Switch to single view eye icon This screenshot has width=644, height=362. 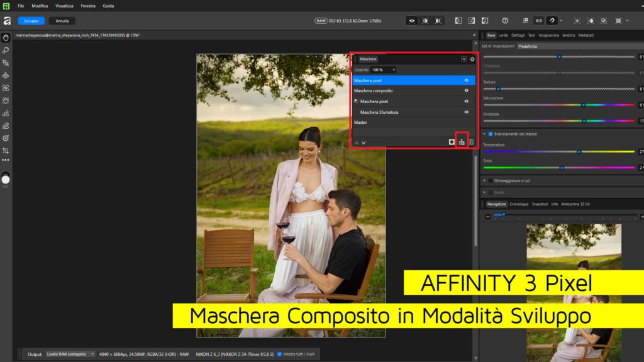click(x=411, y=21)
